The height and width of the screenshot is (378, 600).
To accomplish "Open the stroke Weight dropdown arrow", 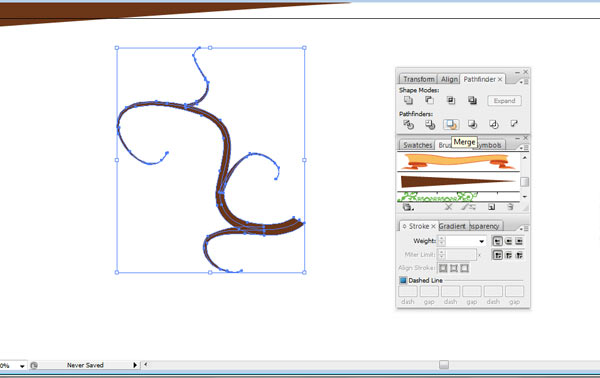I will [481, 241].
